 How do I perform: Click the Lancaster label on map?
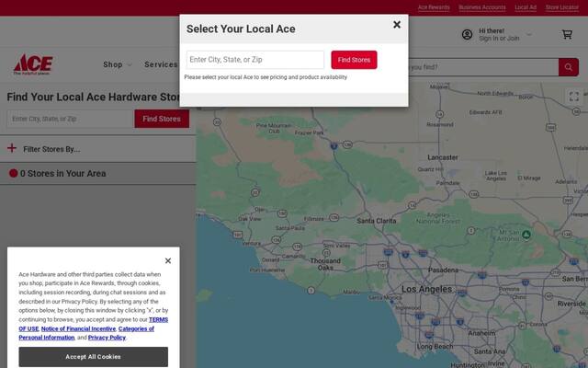click(x=443, y=157)
